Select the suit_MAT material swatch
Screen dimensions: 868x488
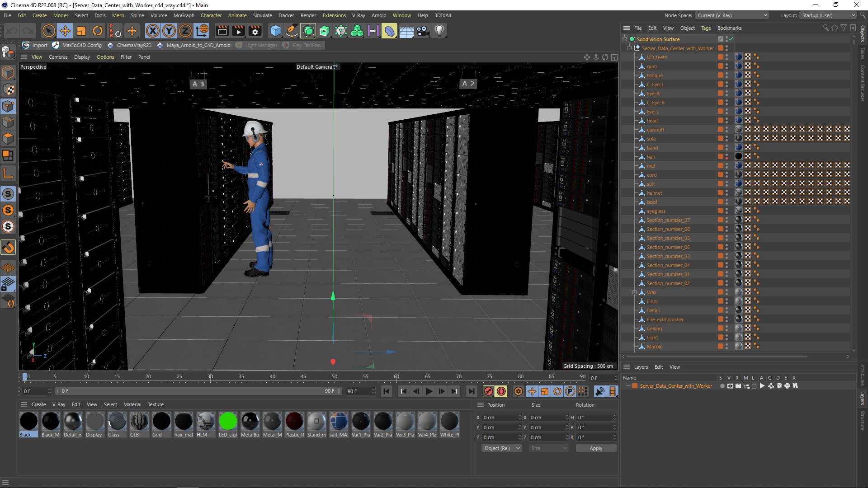339,425
